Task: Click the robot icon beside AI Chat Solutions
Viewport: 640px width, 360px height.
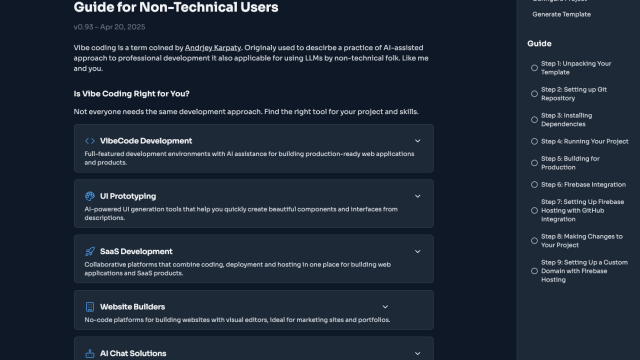Action: tap(90, 353)
